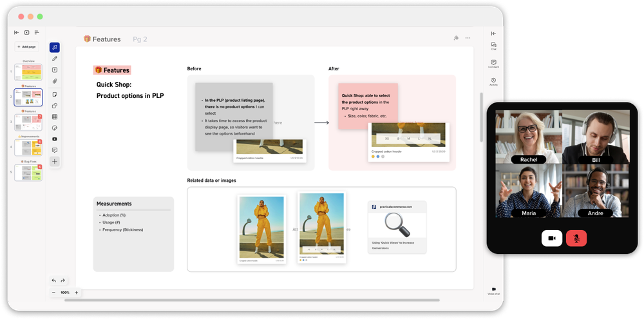Click the yellow color dot in After card

coord(374,157)
